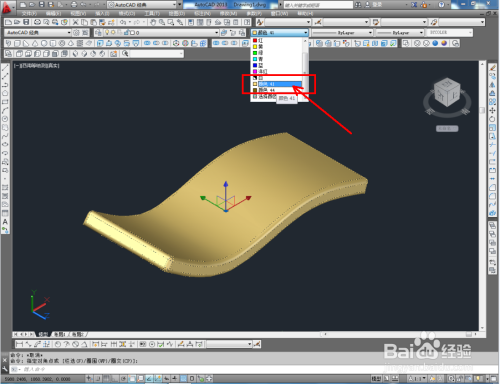Open the 修改(M) menu

229,14
